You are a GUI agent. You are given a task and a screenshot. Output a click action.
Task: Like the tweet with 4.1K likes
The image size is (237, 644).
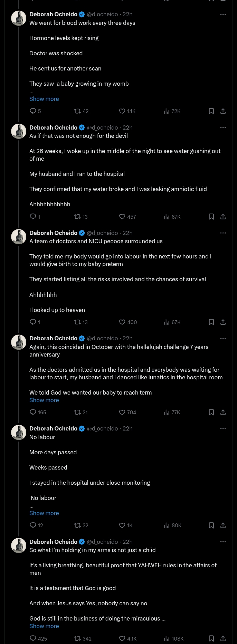pos(122,638)
